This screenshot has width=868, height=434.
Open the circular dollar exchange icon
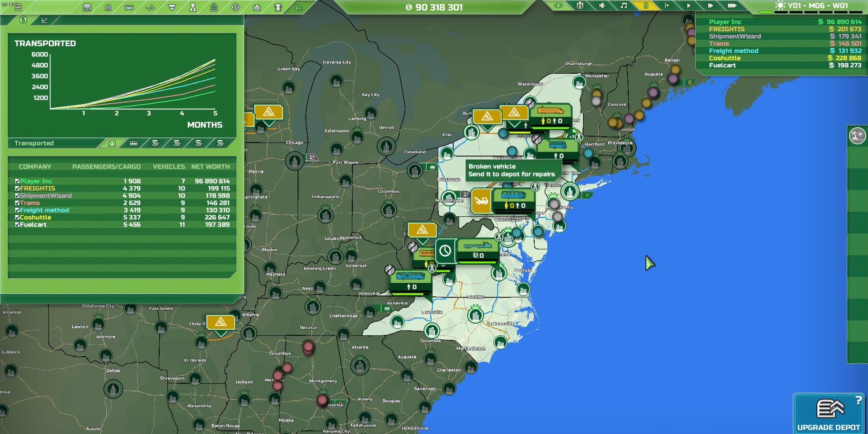click(236, 7)
